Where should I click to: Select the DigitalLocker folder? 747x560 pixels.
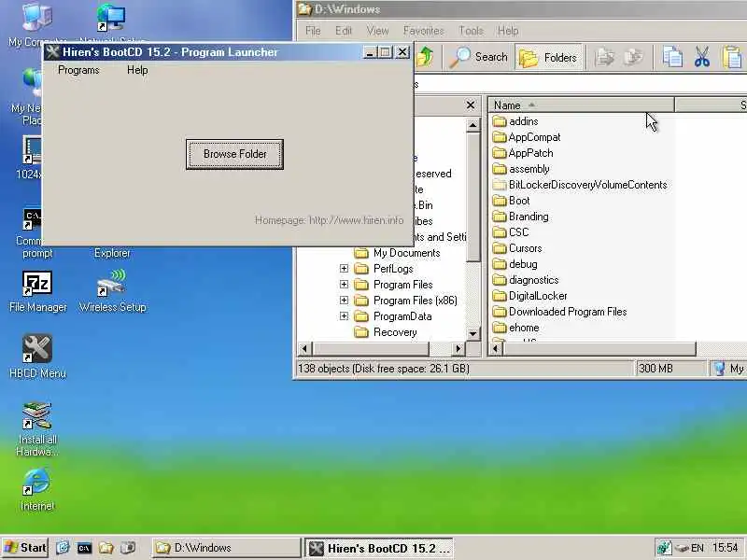pos(529,296)
